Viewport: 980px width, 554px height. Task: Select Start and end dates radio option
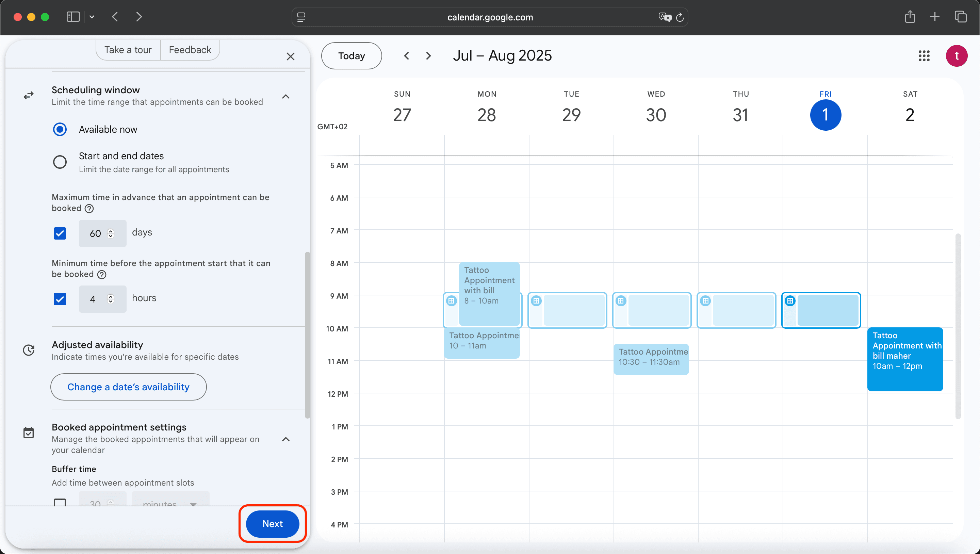click(x=60, y=162)
